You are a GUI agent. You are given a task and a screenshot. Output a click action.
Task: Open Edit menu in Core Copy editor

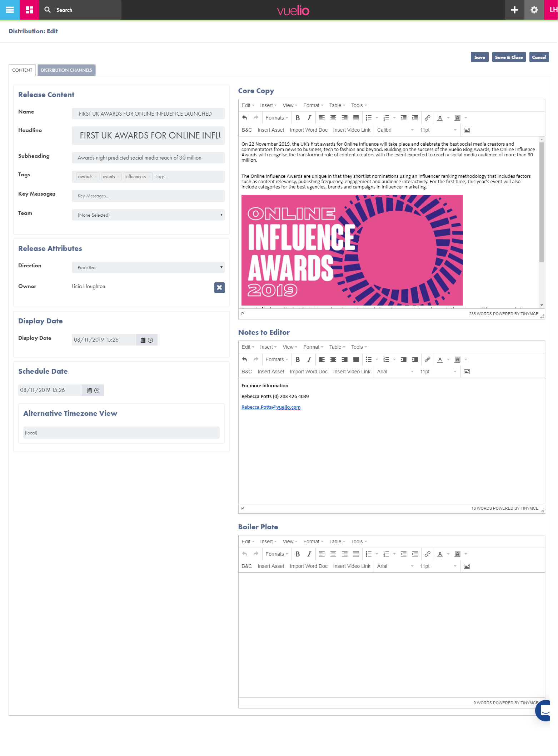(248, 105)
